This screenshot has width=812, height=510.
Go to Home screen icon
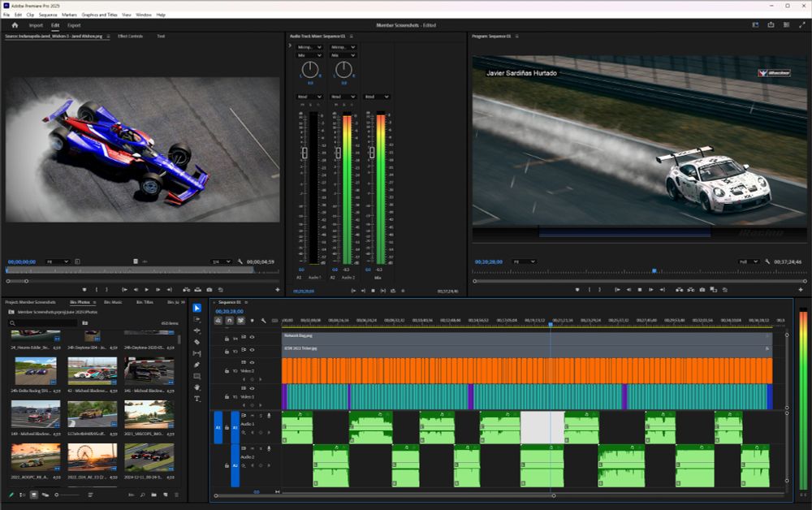(15, 25)
